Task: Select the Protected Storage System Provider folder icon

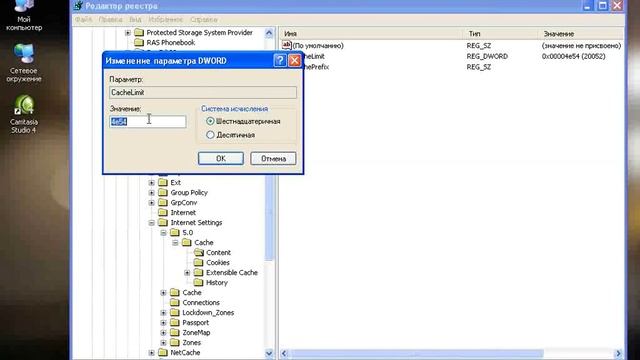Action: 139,32
